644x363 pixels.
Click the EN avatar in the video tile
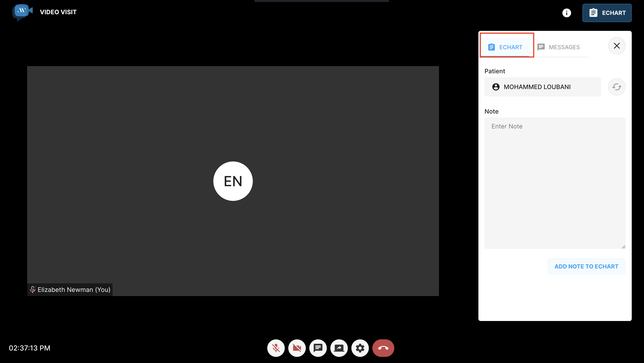pyautogui.click(x=233, y=181)
